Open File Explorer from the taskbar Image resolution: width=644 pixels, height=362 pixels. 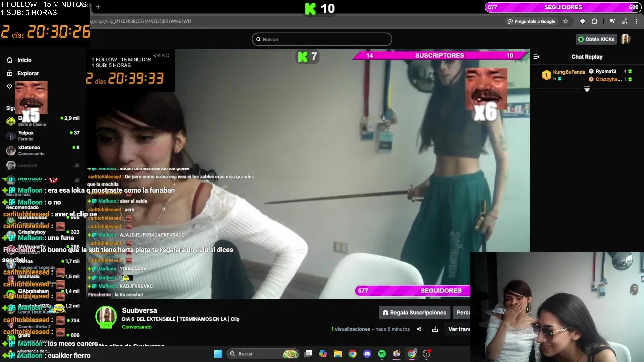click(338, 354)
